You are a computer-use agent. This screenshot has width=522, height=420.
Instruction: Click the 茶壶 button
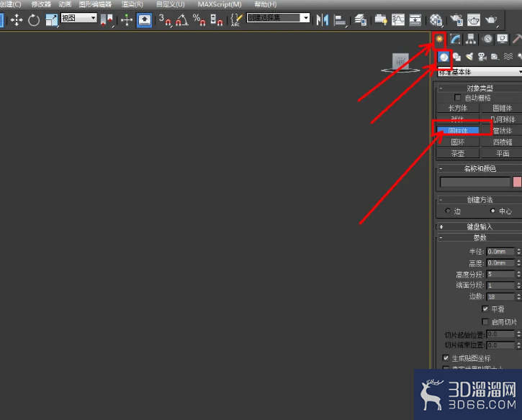pos(458,153)
